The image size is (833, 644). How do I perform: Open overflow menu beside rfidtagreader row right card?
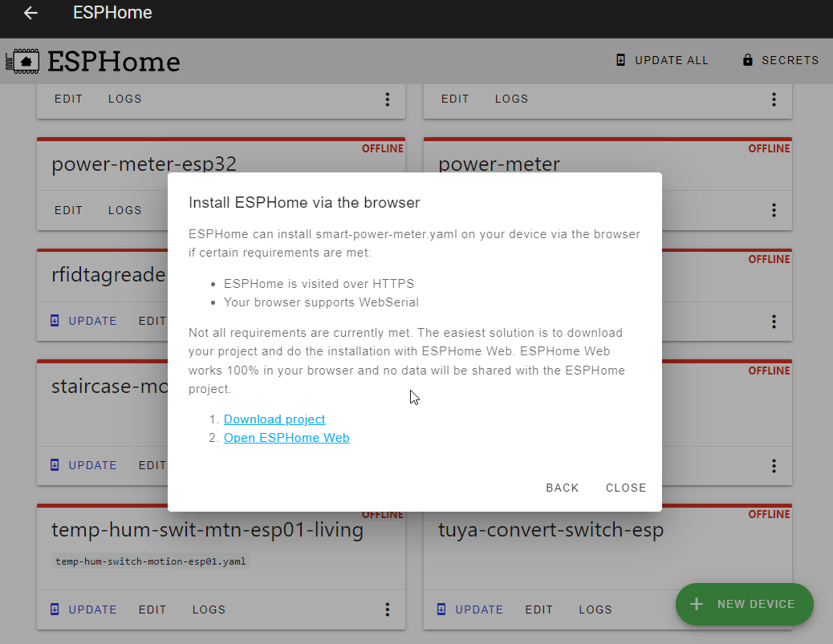click(774, 322)
